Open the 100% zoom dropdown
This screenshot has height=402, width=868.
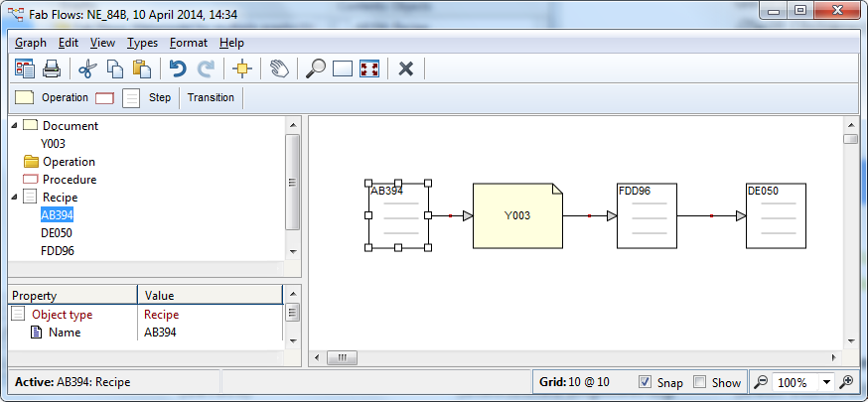point(825,382)
